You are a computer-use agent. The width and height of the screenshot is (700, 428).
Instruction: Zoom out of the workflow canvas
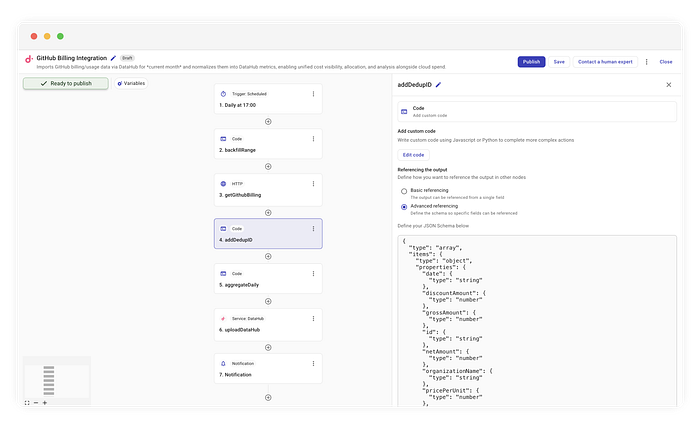click(x=36, y=403)
